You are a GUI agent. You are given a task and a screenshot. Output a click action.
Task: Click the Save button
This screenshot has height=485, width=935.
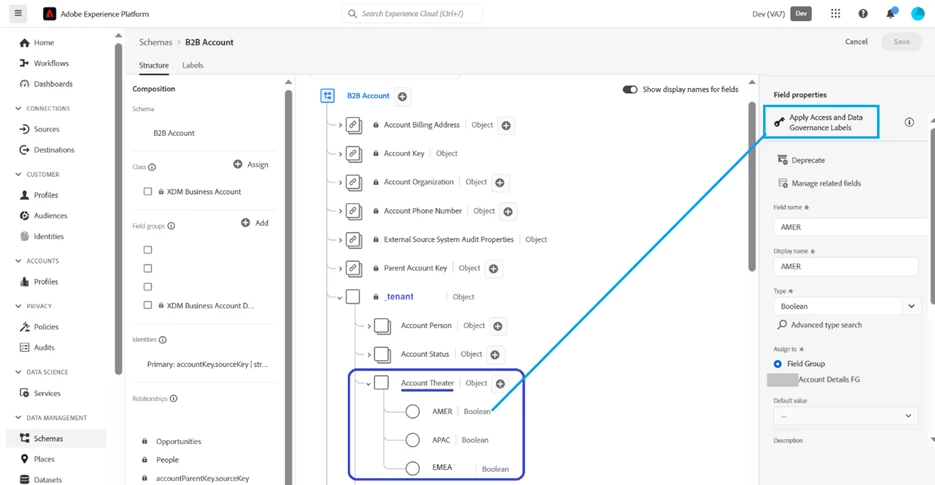pos(902,42)
